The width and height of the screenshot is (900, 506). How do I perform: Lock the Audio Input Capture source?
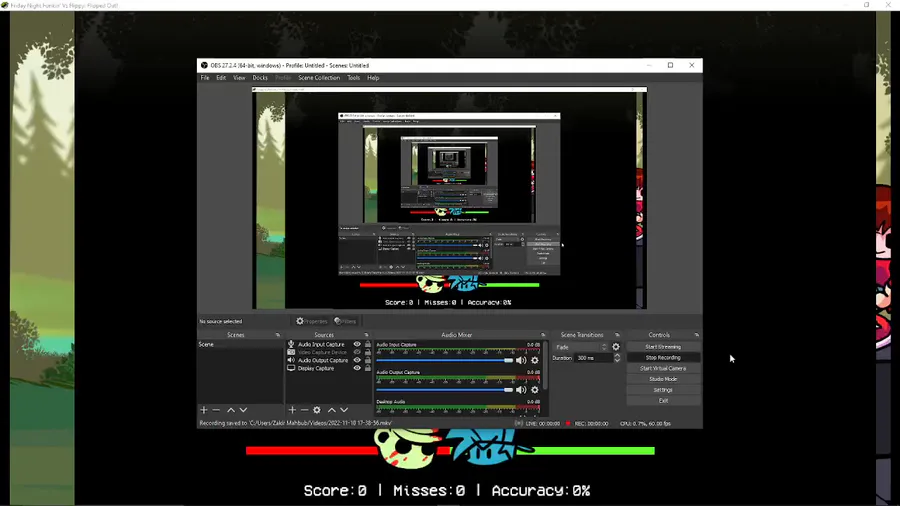[x=368, y=344]
